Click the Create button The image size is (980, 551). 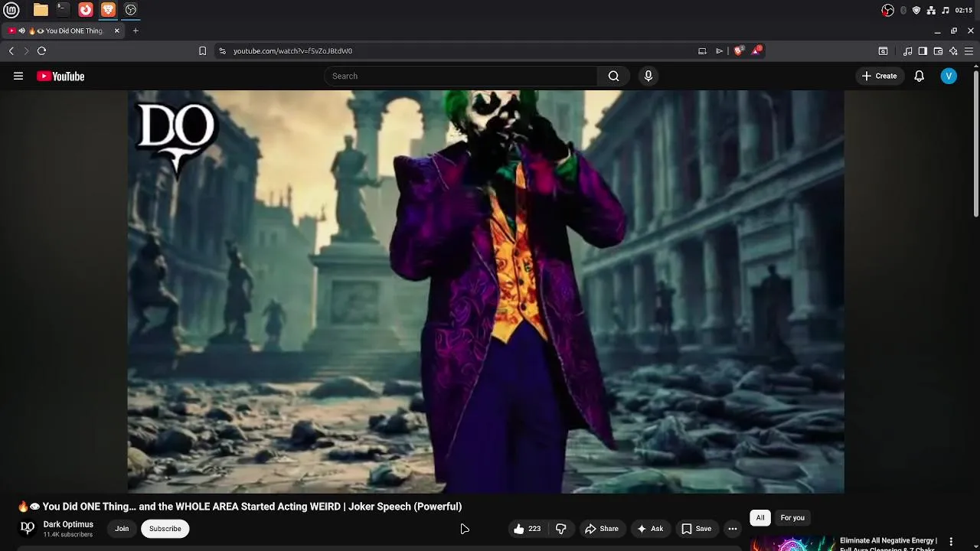879,76
